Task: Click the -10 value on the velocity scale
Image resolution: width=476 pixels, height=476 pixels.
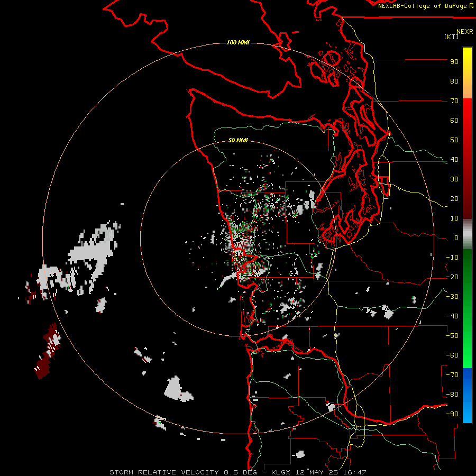Action: (452, 258)
